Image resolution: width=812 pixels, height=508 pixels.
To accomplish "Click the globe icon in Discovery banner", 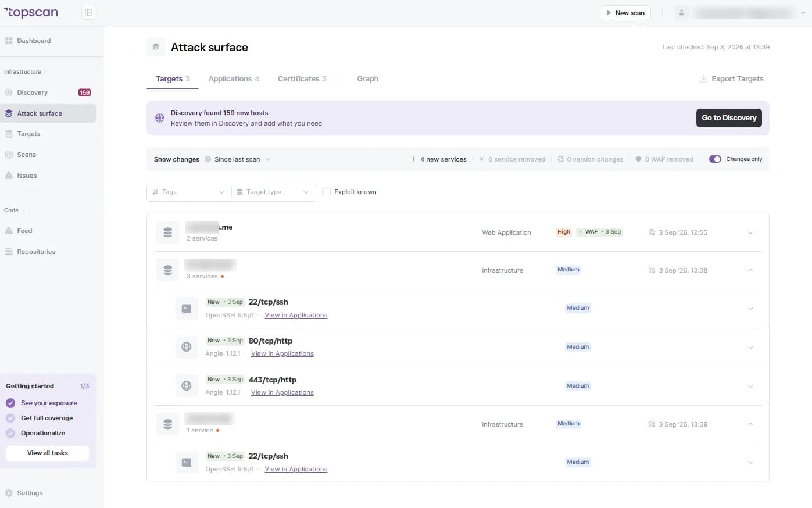I will [x=159, y=118].
